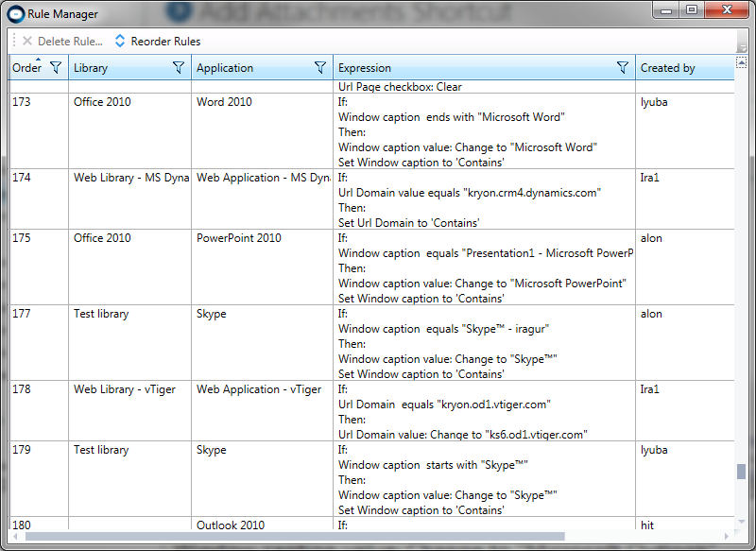Click the vertical scrollbar thumb
The width and height of the screenshot is (756, 551).
(742, 473)
